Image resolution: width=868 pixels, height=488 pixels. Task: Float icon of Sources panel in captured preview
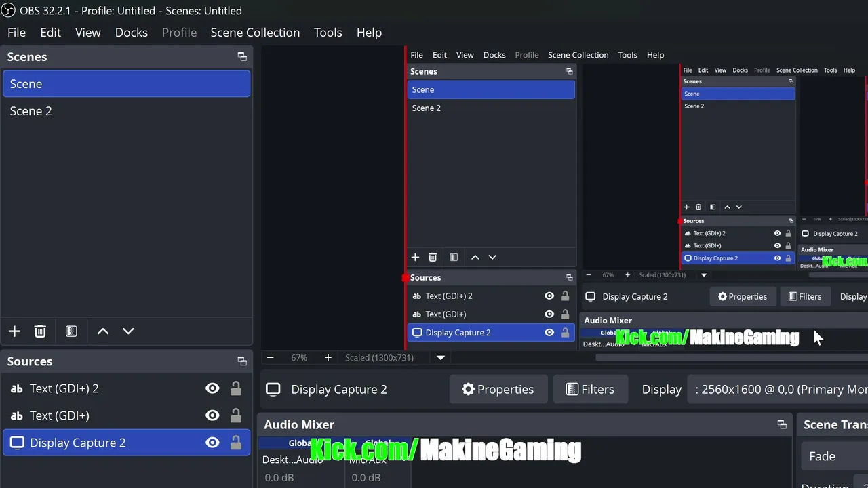click(x=570, y=277)
